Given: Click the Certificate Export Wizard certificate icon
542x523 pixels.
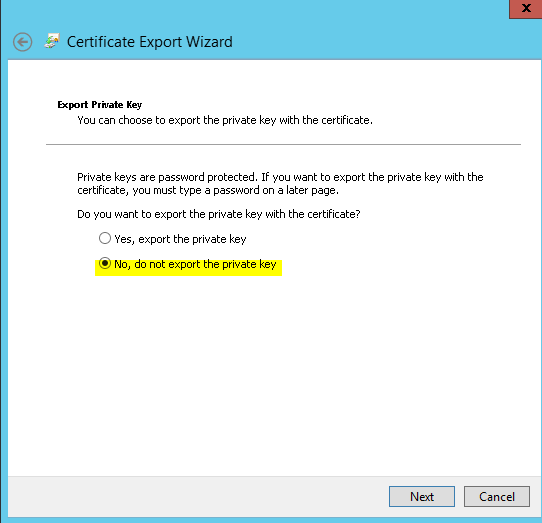Looking at the screenshot, I should 52,41.
